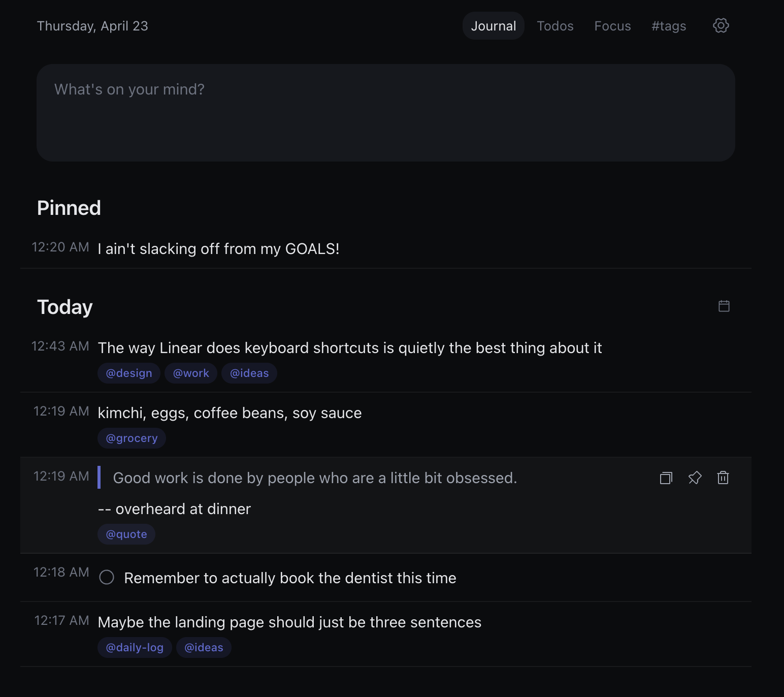
Task: Pin the overheard quote entry
Action: [695, 478]
